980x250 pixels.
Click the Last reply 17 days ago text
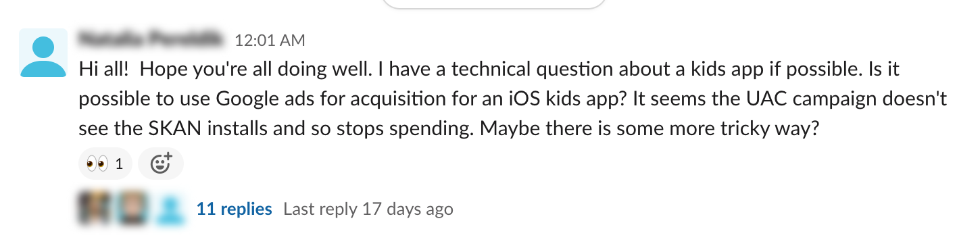368,209
